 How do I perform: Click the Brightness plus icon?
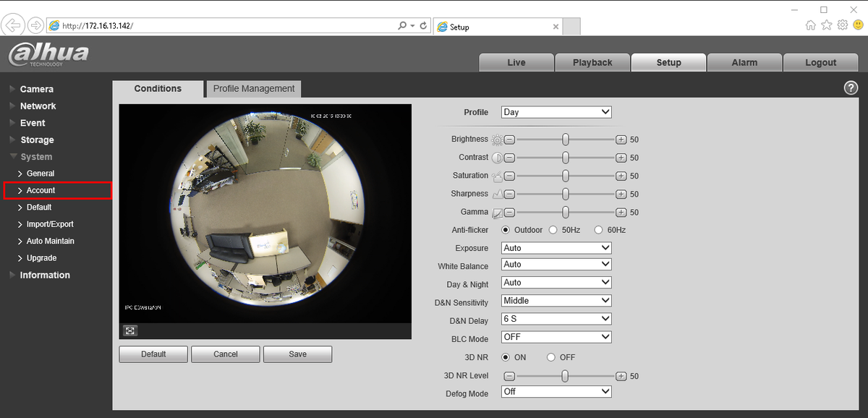(x=621, y=140)
